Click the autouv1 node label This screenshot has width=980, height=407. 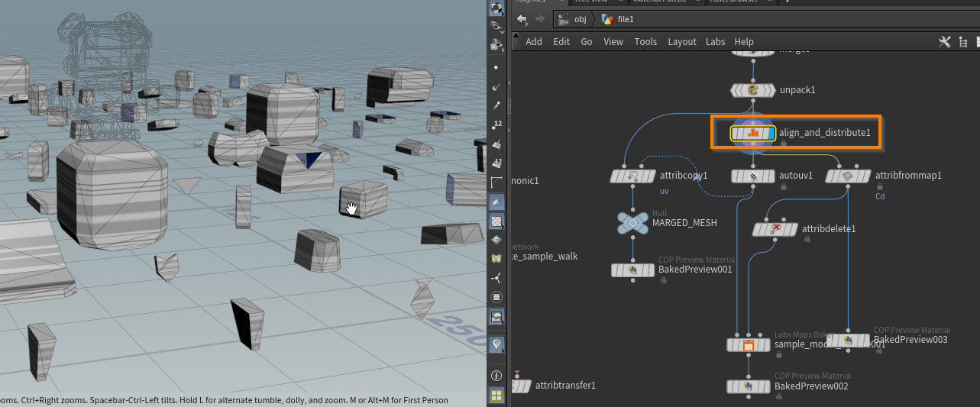796,176
